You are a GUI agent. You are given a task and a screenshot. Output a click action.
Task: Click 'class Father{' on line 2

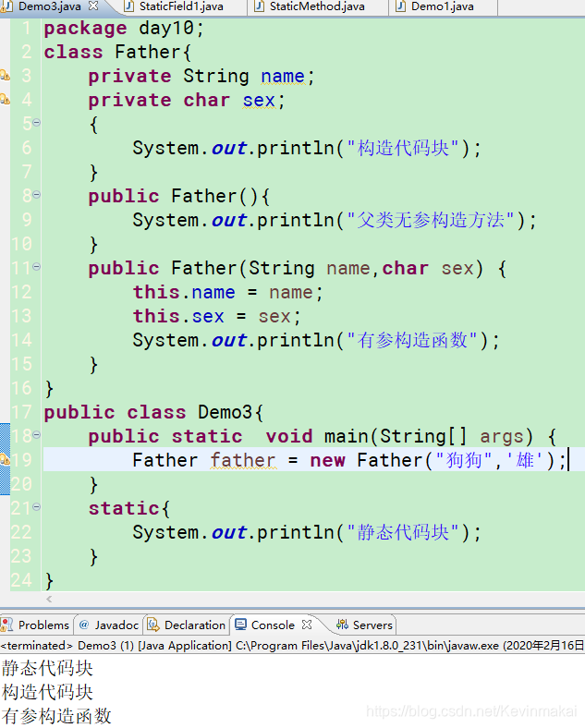(x=117, y=52)
